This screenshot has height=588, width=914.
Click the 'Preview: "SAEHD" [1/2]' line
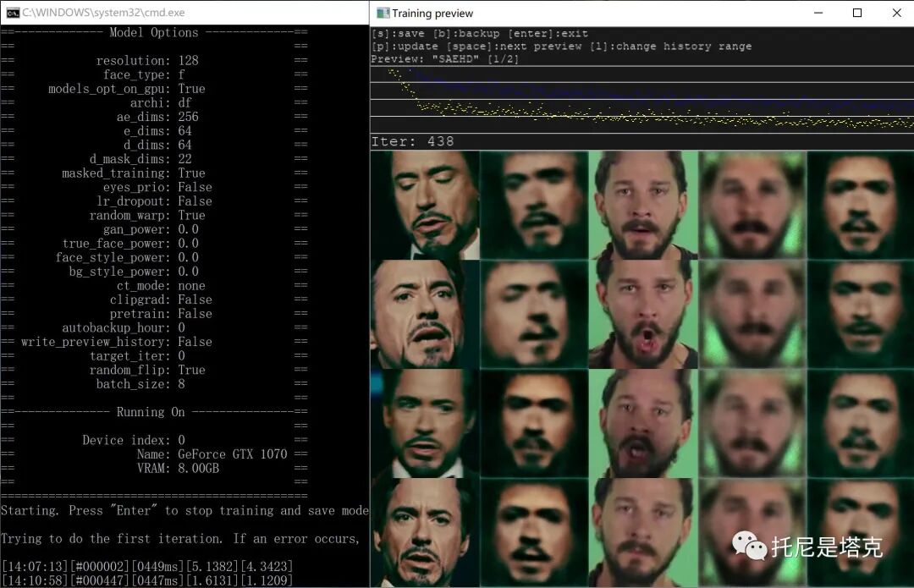coord(445,59)
